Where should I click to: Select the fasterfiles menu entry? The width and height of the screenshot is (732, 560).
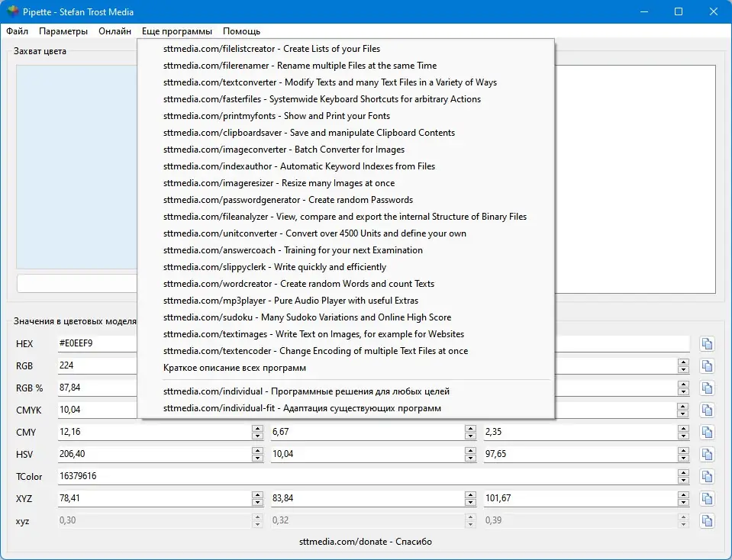click(346, 99)
